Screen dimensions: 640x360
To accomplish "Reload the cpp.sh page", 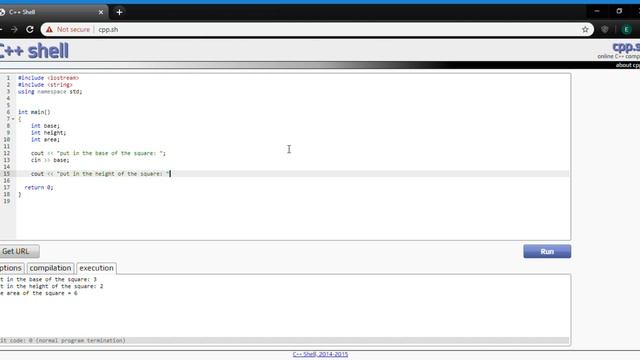I will click(x=30, y=29).
